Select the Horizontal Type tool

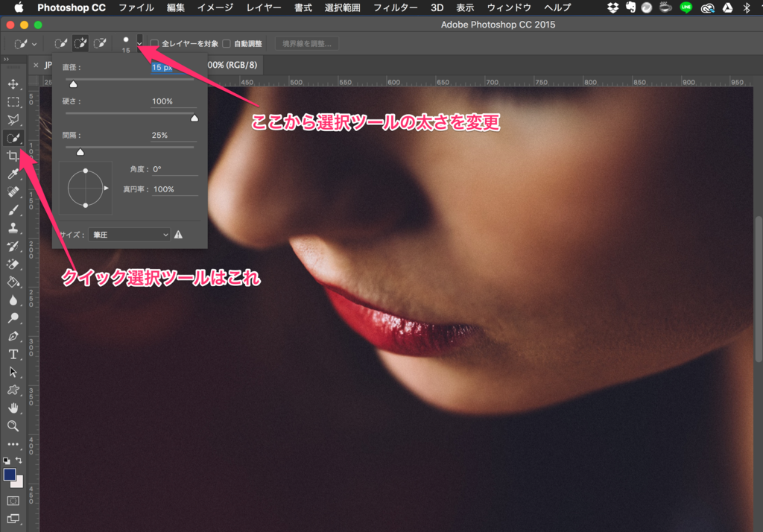(x=13, y=355)
